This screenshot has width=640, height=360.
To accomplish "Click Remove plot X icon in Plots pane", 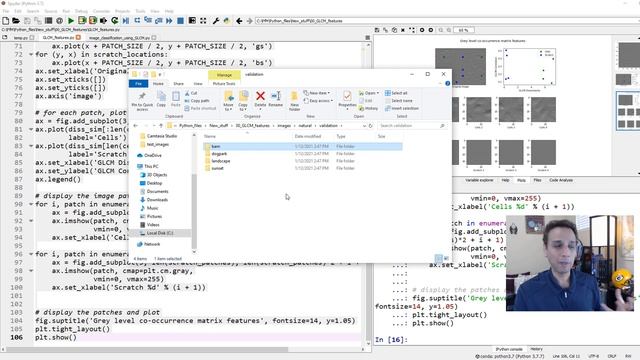I will [x=403, y=30].
